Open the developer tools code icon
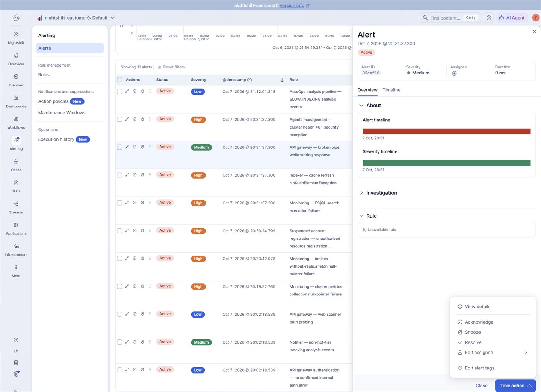This screenshot has height=392, width=541. 16,351
